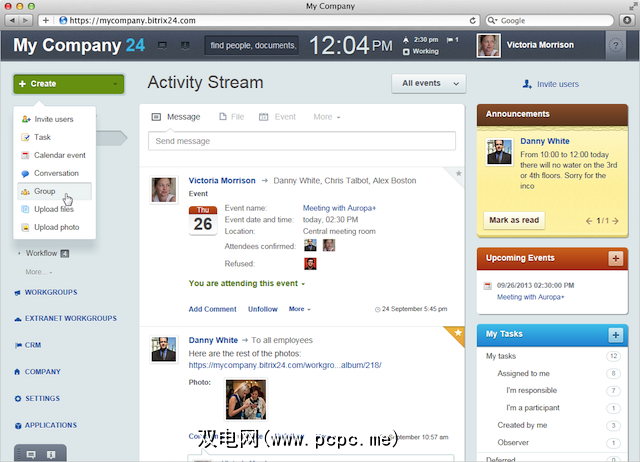
Task: Open COMPANY sidebar section
Action: pyautogui.click(x=42, y=372)
